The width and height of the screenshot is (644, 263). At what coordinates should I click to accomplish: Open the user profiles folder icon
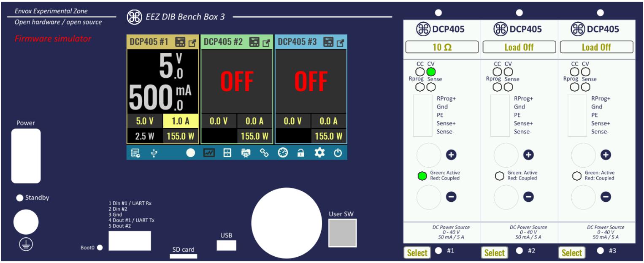tap(246, 153)
